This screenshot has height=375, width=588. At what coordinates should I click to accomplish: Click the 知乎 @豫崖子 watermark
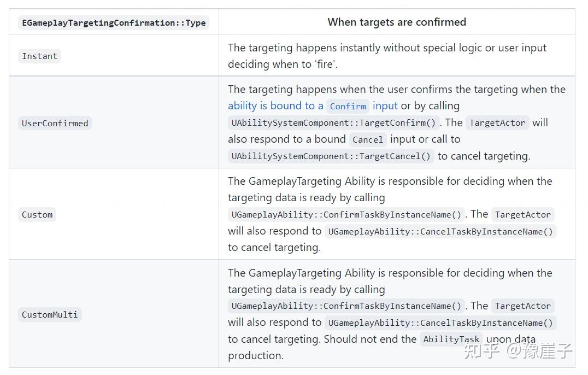pyautogui.click(x=518, y=350)
